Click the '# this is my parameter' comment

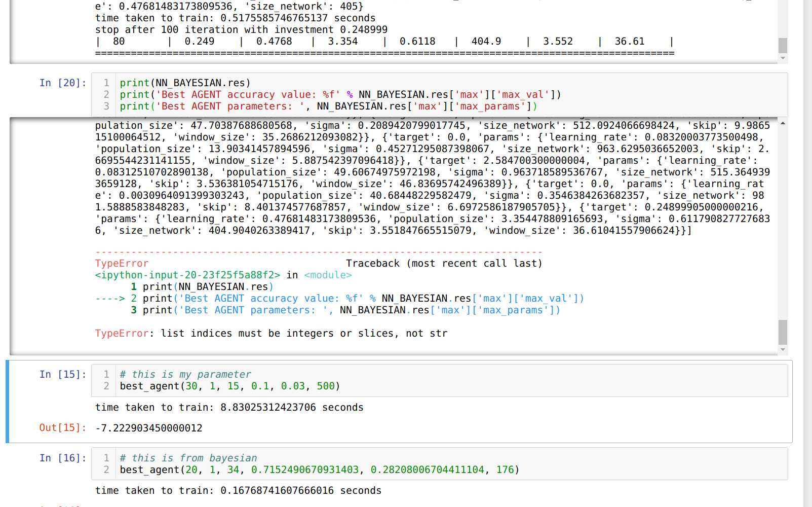[185, 374]
